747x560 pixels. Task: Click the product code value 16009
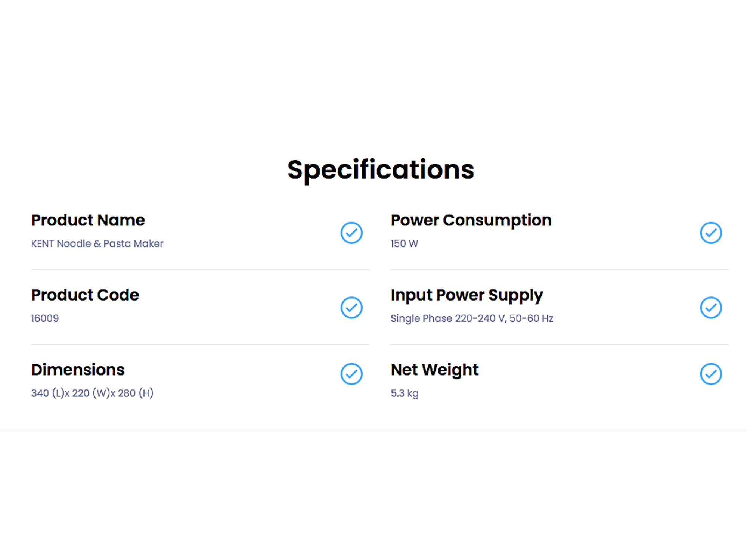[45, 318]
